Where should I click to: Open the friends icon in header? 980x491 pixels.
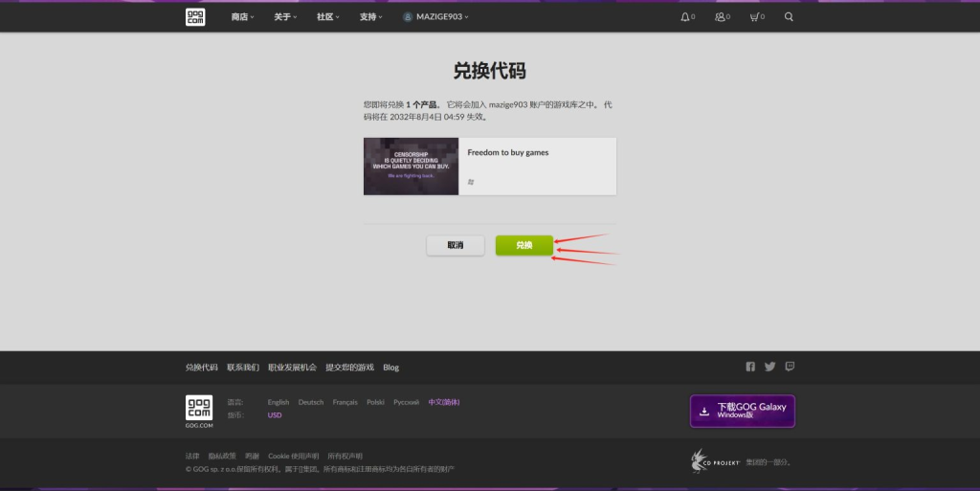click(721, 17)
